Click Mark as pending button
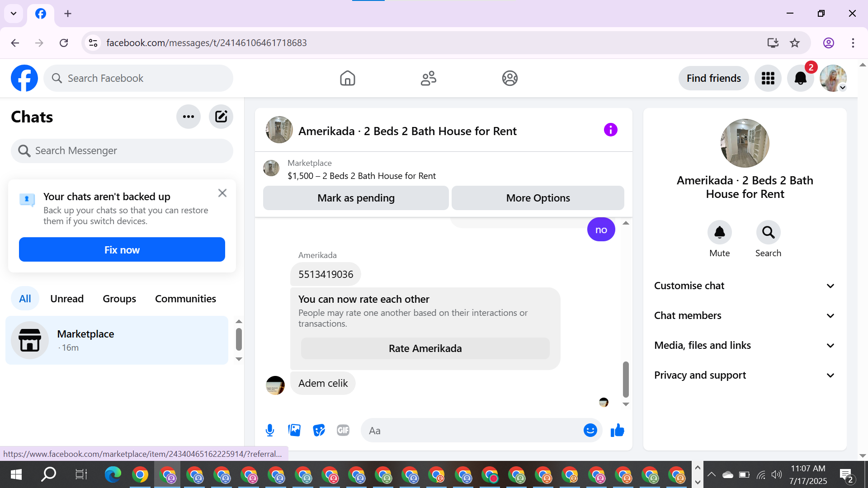 point(356,198)
